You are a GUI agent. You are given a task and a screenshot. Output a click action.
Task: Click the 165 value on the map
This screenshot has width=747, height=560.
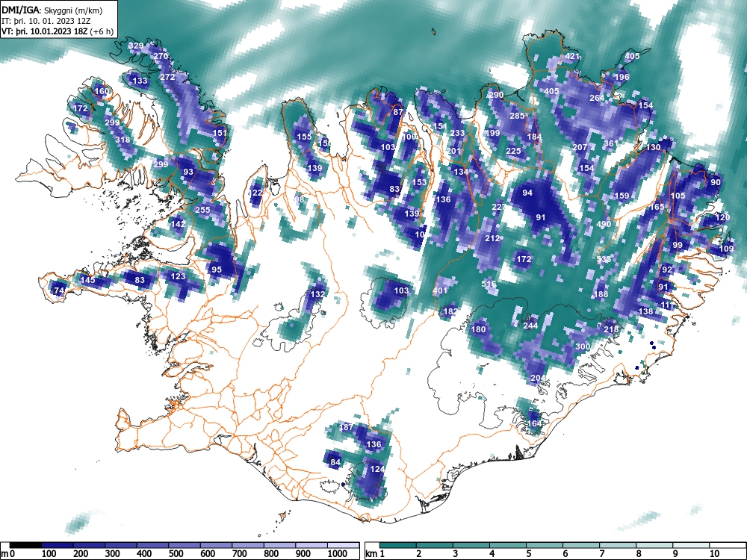coord(657,207)
